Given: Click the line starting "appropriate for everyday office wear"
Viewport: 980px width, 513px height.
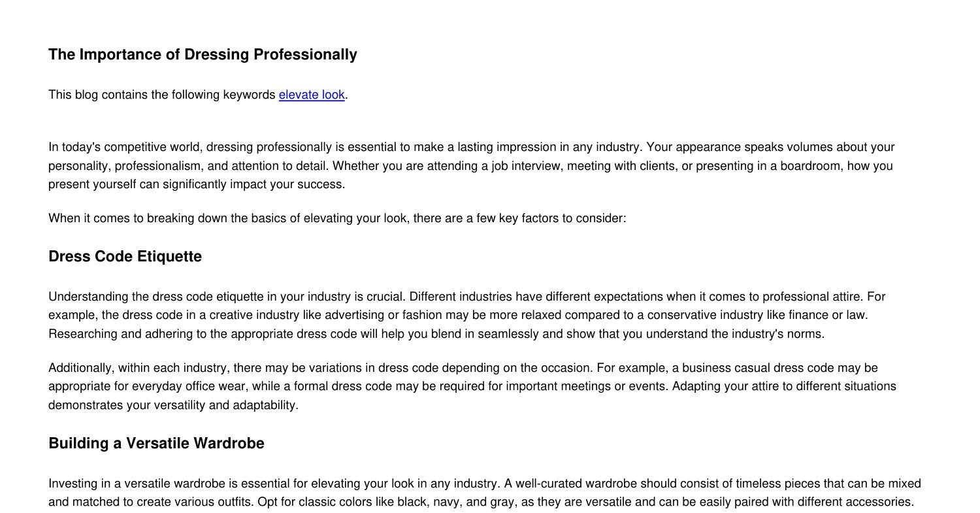Looking at the screenshot, I should point(472,386).
